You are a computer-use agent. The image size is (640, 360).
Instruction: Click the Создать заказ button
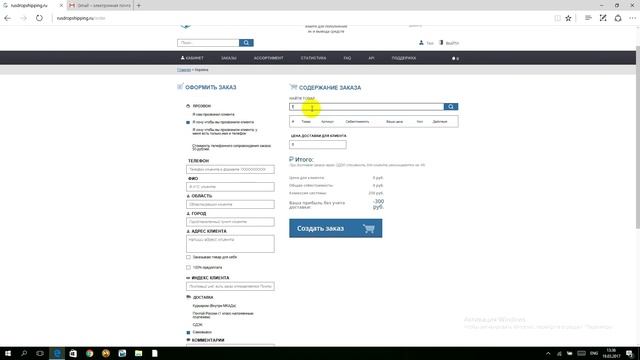click(336, 228)
